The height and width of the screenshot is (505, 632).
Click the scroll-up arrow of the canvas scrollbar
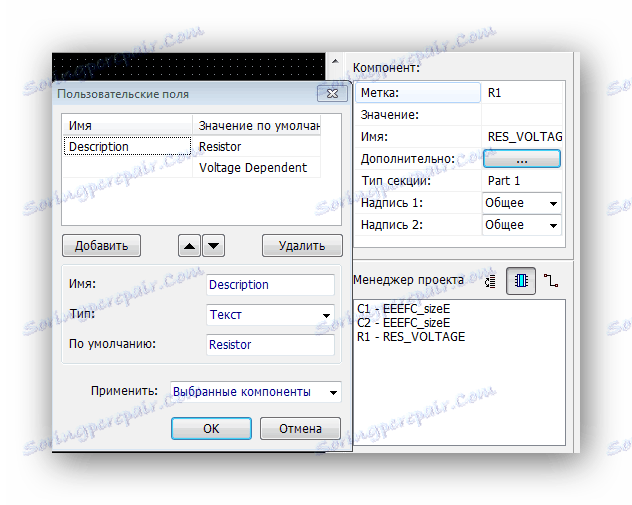pos(335,61)
